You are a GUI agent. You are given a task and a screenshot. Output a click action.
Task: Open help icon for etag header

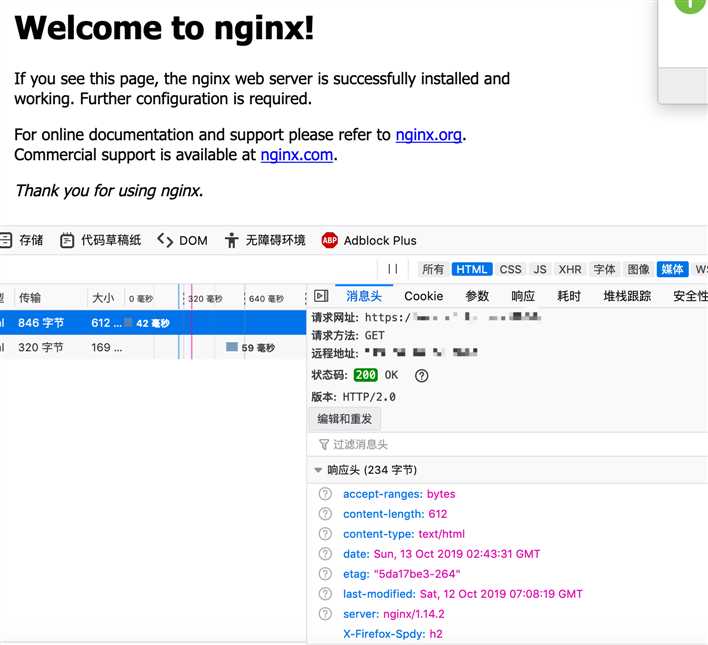coord(325,574)
